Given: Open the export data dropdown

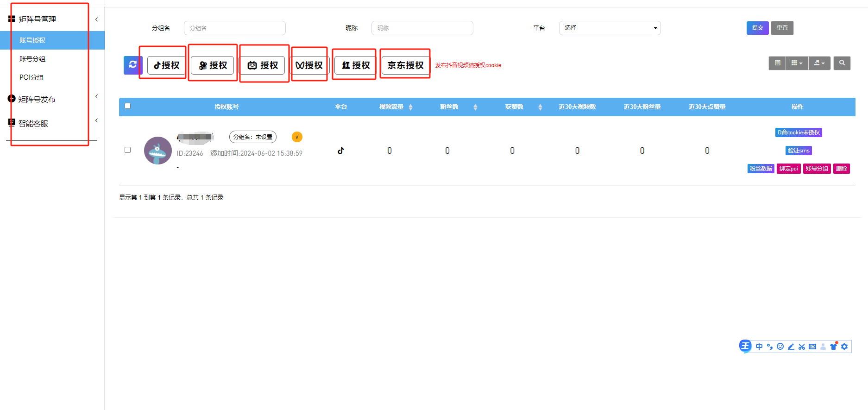Looking at the screenshot, I should pyautogui.click(x=819, y=63).
